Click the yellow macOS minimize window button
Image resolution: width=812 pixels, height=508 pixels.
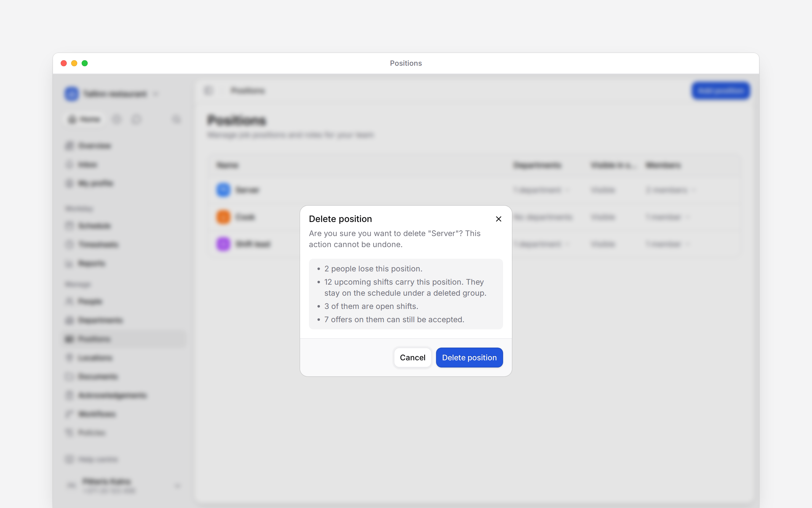74,63
